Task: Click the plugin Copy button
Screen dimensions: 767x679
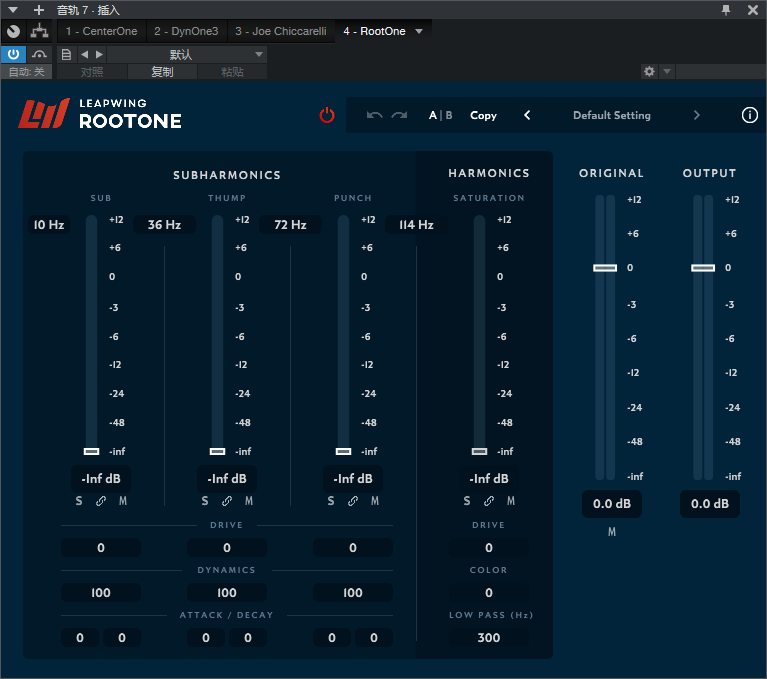Action: [483, 115]
